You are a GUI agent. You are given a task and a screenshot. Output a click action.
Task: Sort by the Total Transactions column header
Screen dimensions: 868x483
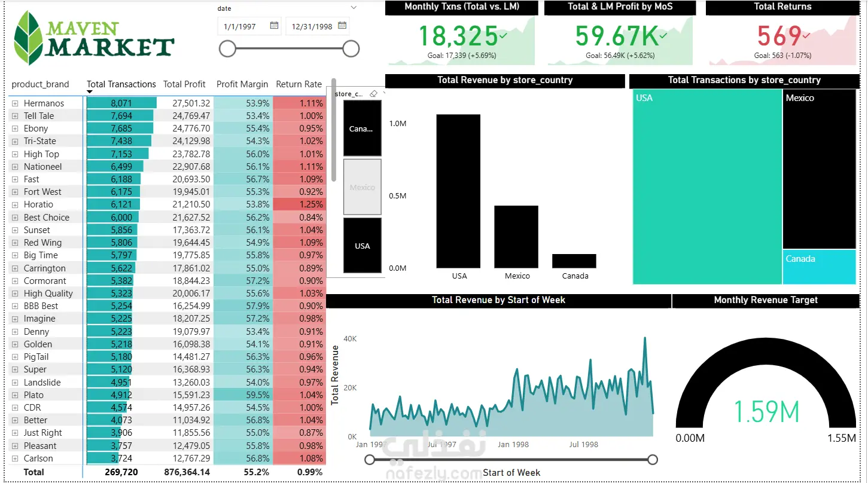click(x=121, y=84)
